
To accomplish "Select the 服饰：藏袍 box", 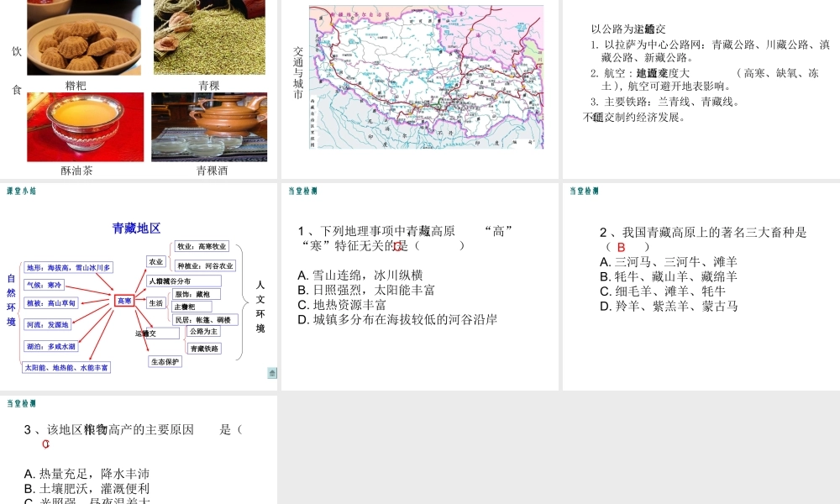I will (x=196, y=294).
